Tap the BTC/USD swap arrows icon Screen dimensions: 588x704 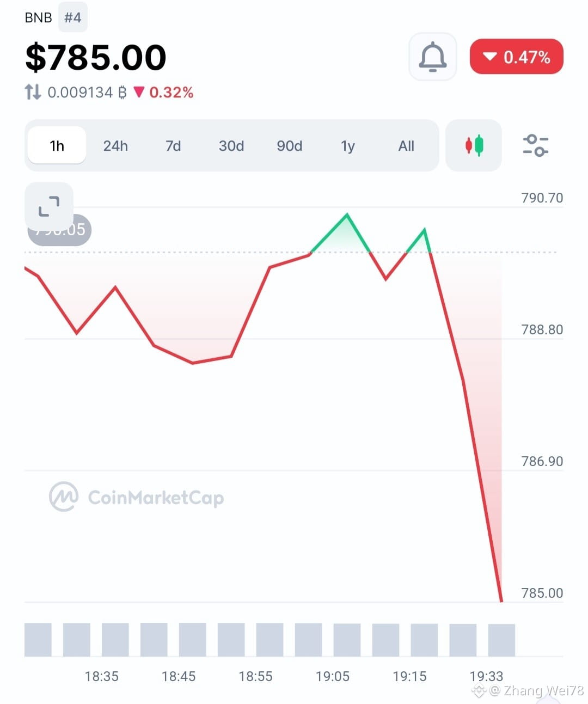coord(33,92)
